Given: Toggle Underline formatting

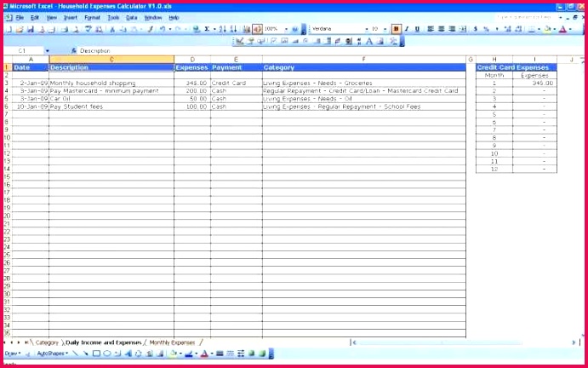Looking at the screenshot, I should coord(417,29).
